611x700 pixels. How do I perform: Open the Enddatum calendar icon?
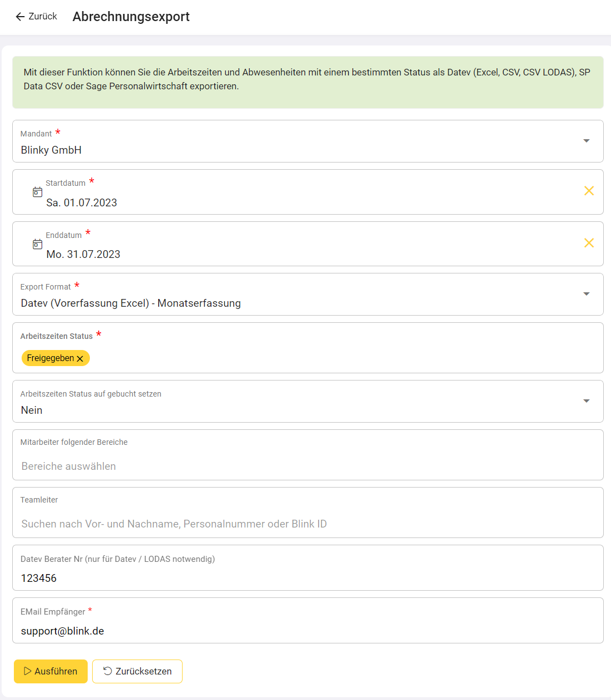click(x=38, y=244)
